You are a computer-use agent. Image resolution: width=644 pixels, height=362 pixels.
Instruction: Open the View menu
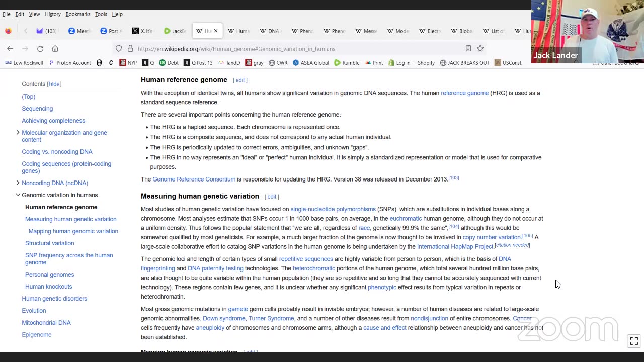34,14
